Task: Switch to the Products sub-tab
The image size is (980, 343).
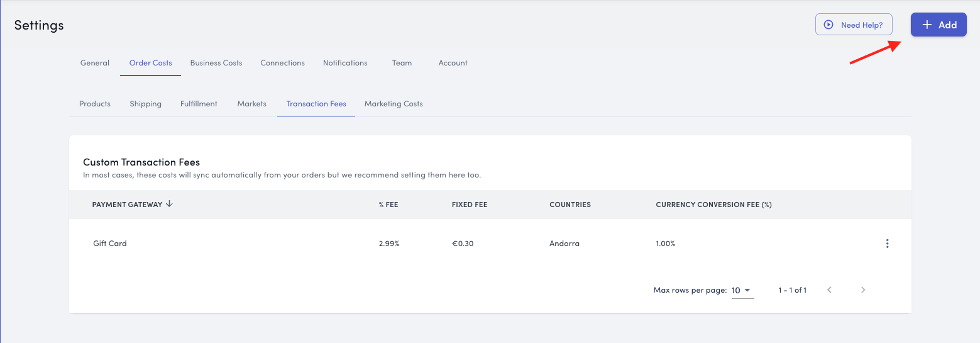Action: (x=95, y=104)
